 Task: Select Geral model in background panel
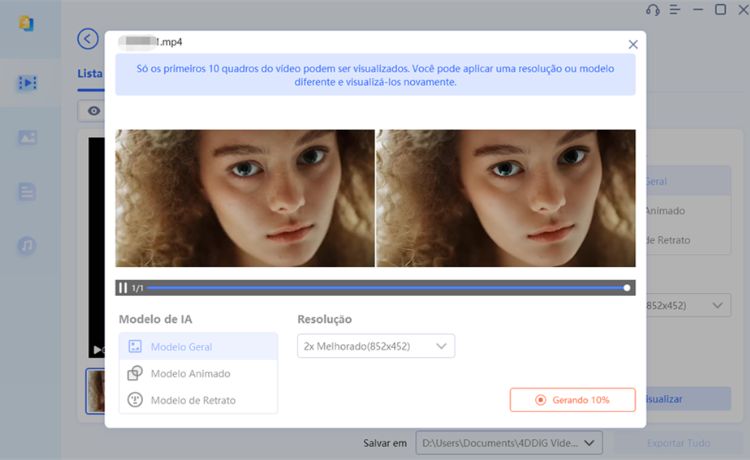[x=688, y=181]
